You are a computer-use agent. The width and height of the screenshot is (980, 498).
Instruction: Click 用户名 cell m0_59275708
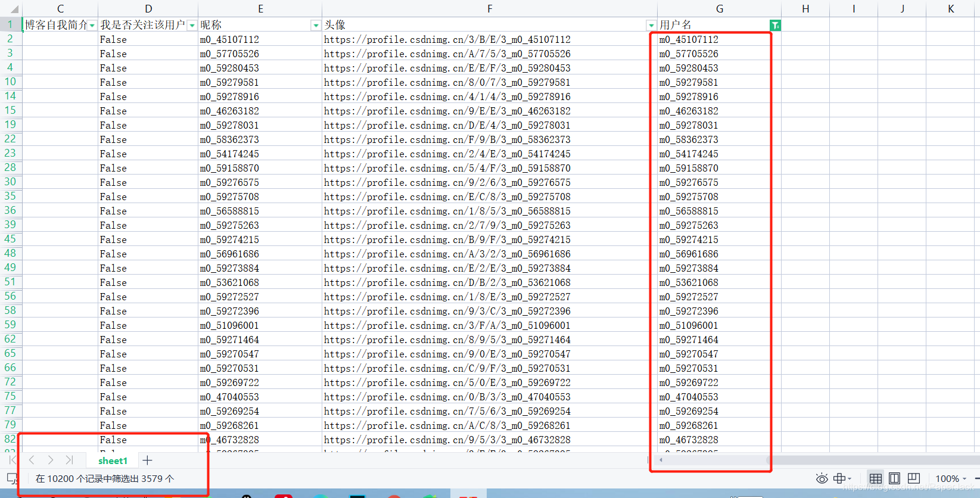pyautogui.click(x=719, y=197)
